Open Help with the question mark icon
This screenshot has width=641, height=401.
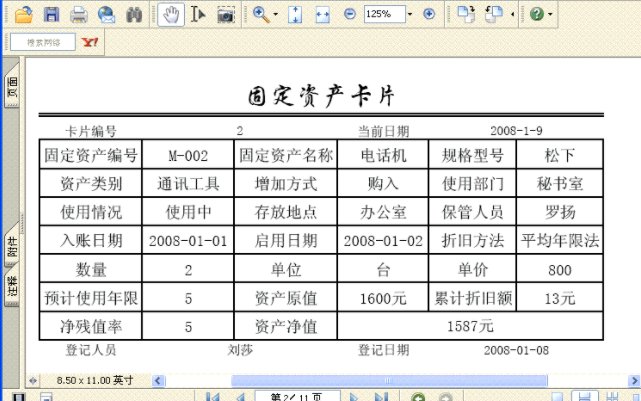pyautogui.click(x=537, y=14)
